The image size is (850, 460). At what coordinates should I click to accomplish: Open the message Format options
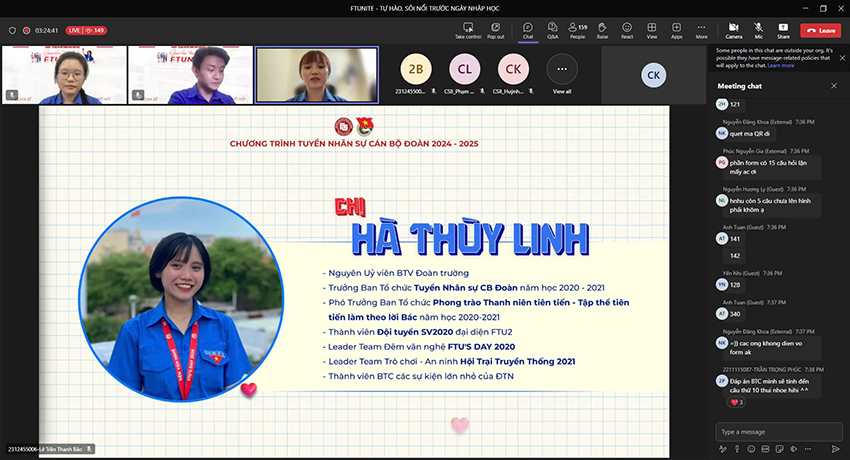(723, 449)
